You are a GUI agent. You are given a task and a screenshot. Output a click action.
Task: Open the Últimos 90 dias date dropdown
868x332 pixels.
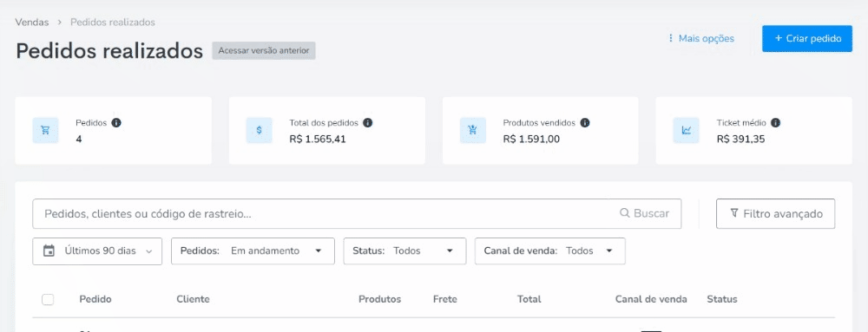pos(97,251)
